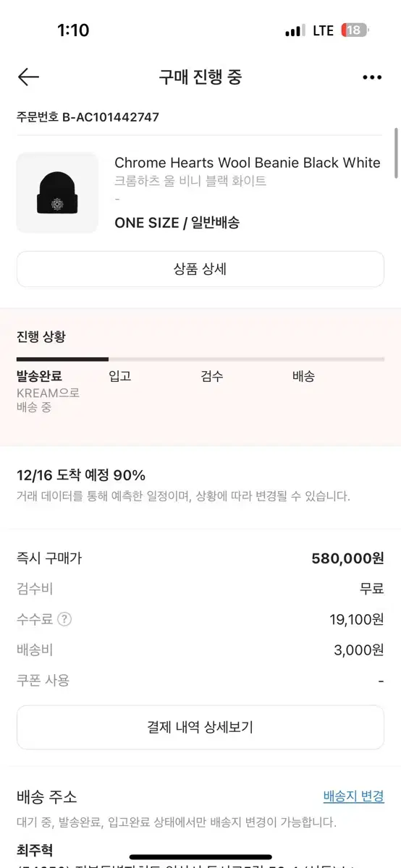
Task: Tap the cellular signal bars icon
Action: tap(295, 31)
